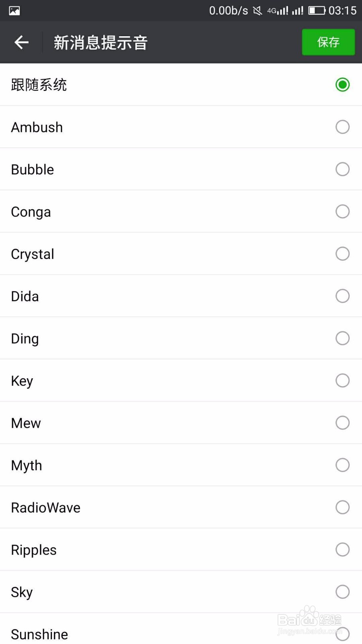
Task: Tap the muted bell status icon
Action: tap(257, 11)
